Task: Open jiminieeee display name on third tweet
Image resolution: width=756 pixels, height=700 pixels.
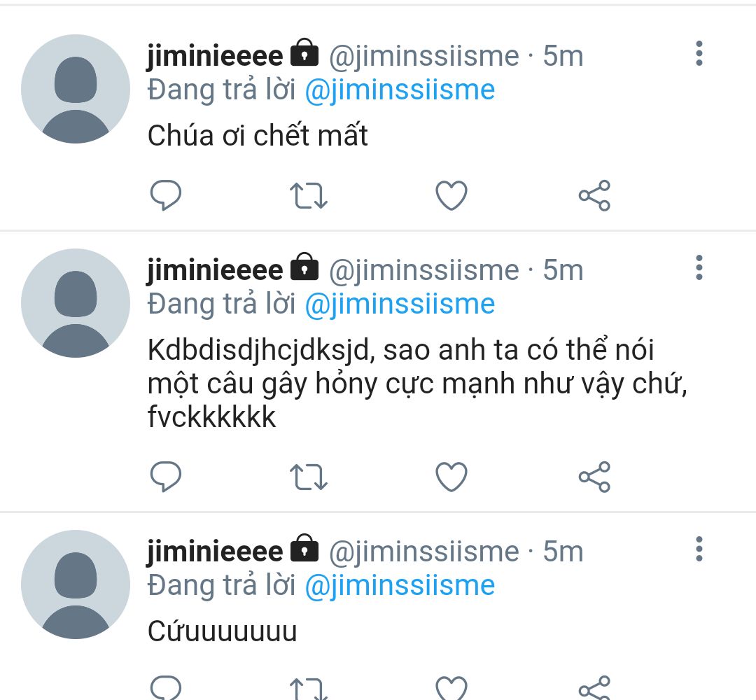Action: point(215,551)
